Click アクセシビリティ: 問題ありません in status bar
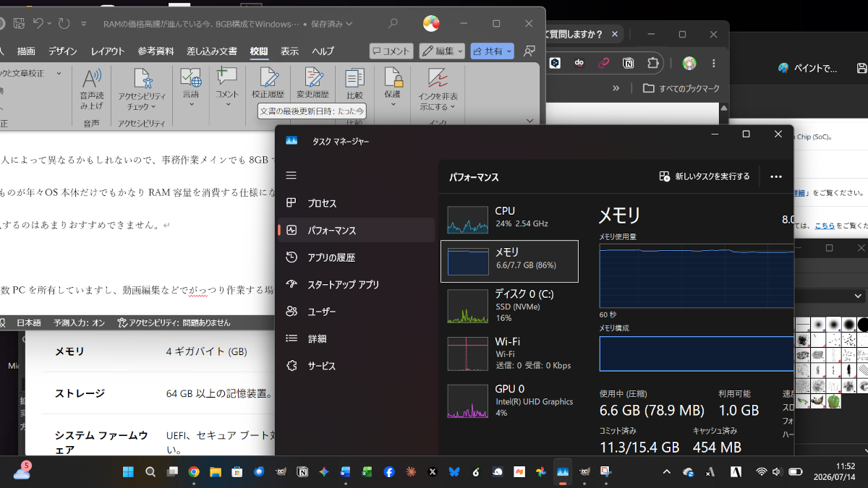868x488 pixels. 174,323
